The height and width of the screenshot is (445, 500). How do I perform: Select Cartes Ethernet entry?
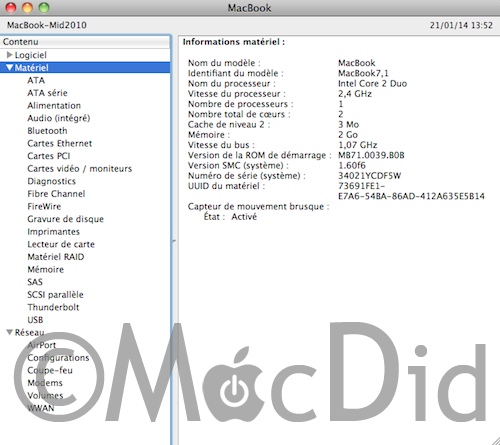[x=60, y=143]
